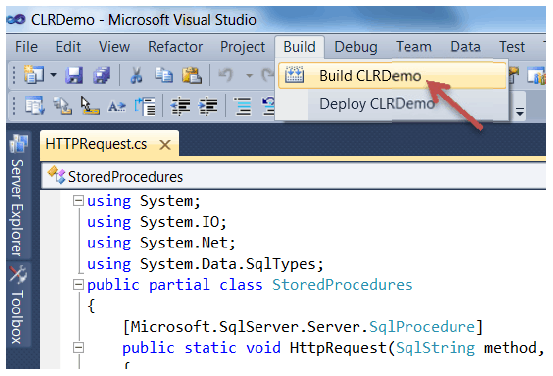The width and height of the screenshot is (553, 376).
Task: Open the Team menu
Action: [414, 47]
